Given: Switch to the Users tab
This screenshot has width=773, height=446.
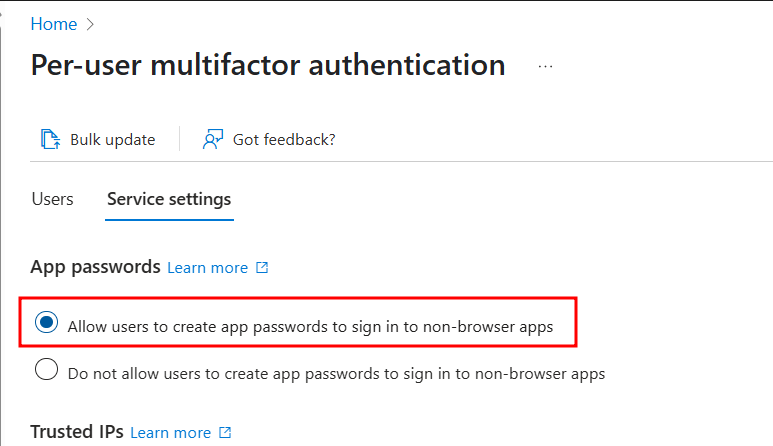Looking at the screenshot, I should point(52,199).
